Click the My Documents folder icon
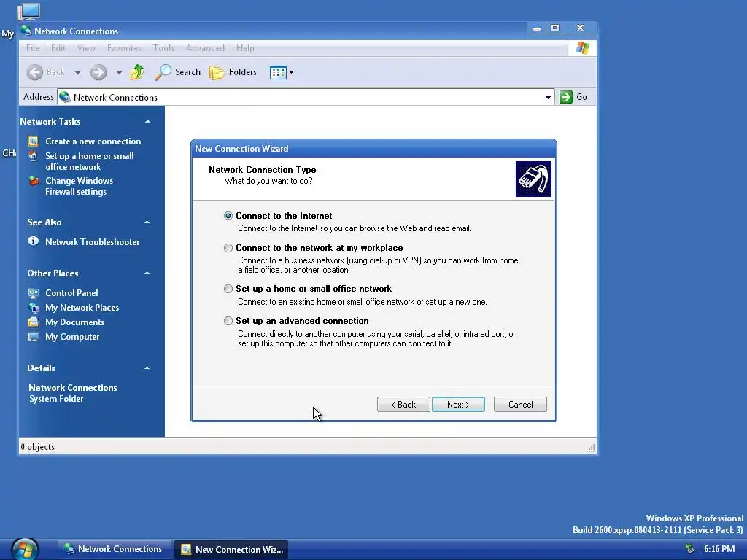 click(x=34, y=322)
